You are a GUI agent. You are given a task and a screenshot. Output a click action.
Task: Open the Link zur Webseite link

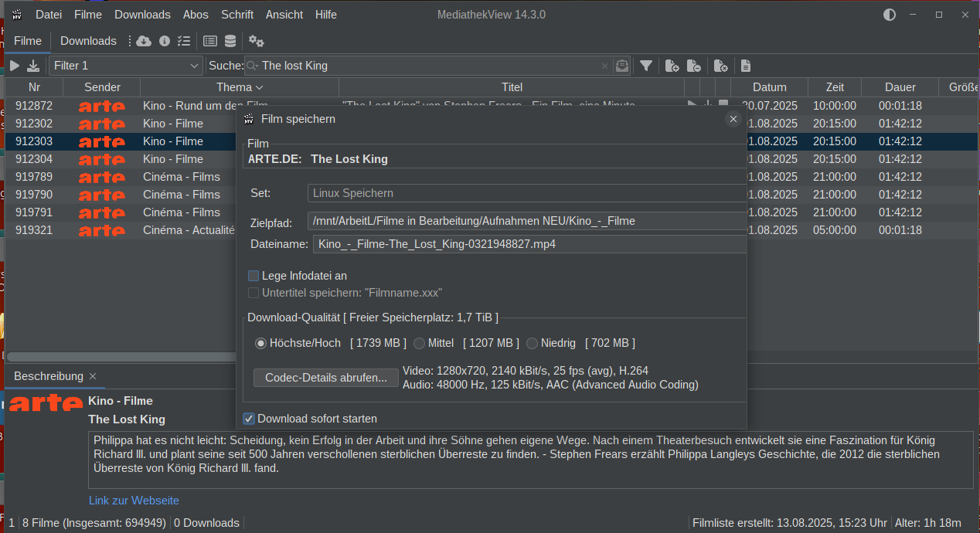click(134, 501)
